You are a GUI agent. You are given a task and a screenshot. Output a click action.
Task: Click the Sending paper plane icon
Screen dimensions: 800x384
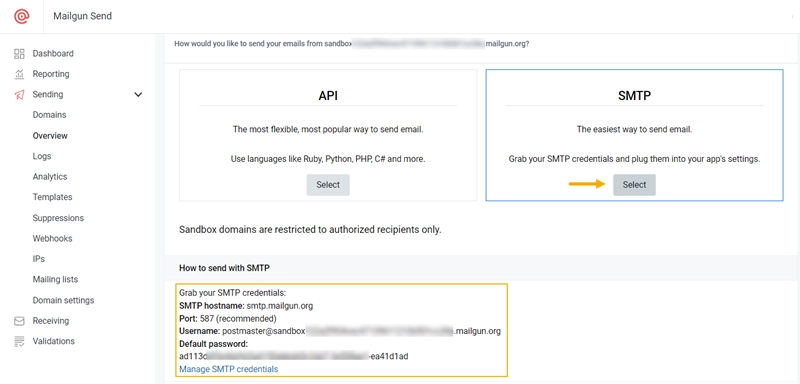tap(19, 94)
